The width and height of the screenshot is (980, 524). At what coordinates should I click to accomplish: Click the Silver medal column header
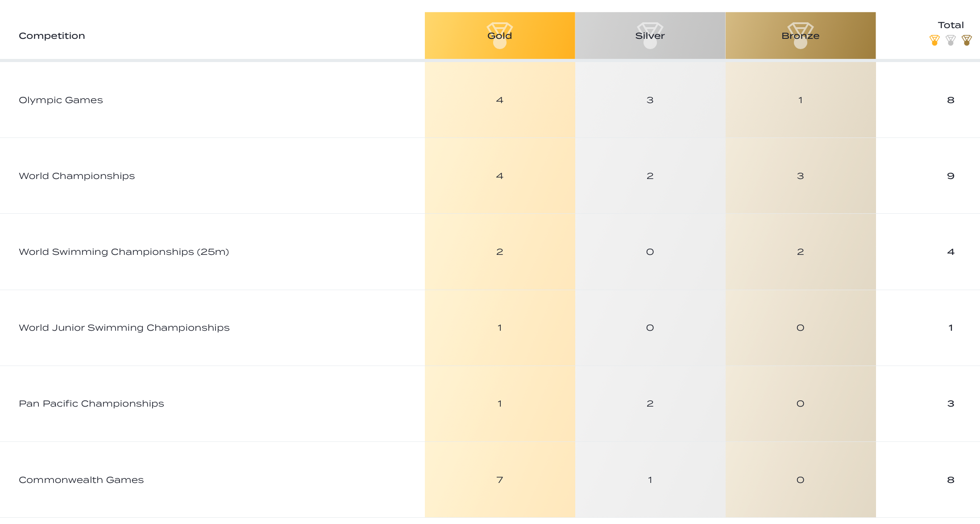click(x=650, y=36)
